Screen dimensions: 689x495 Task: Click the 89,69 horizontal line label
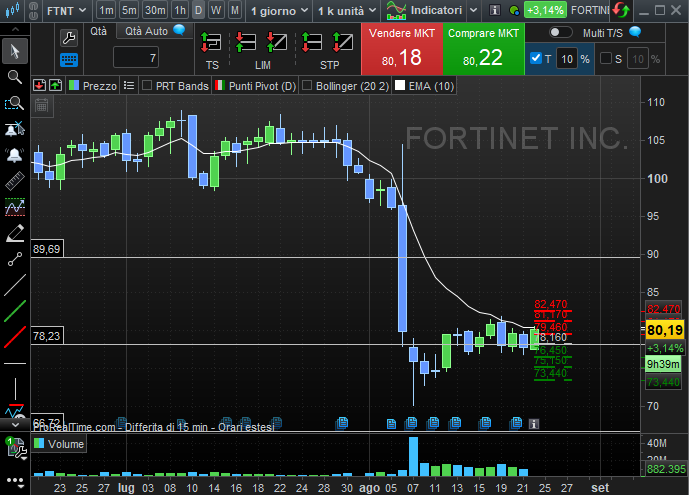pos(47,249)
